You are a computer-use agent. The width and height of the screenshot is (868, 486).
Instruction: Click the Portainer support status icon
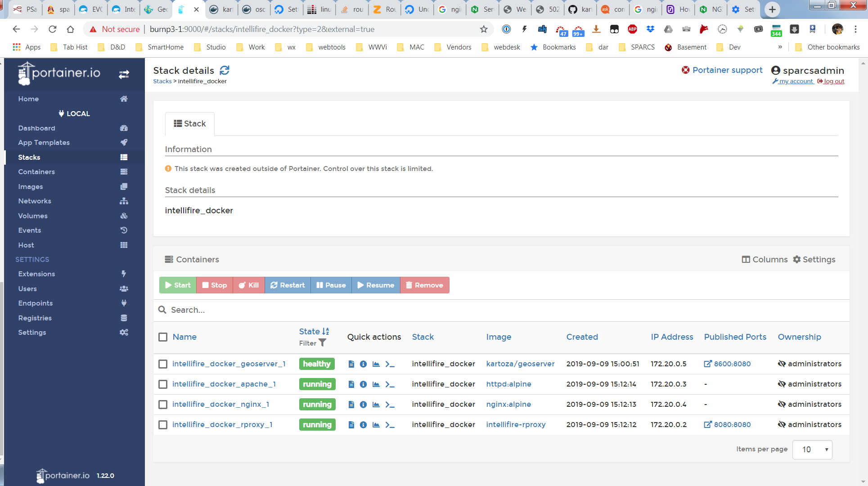[686, 70]
